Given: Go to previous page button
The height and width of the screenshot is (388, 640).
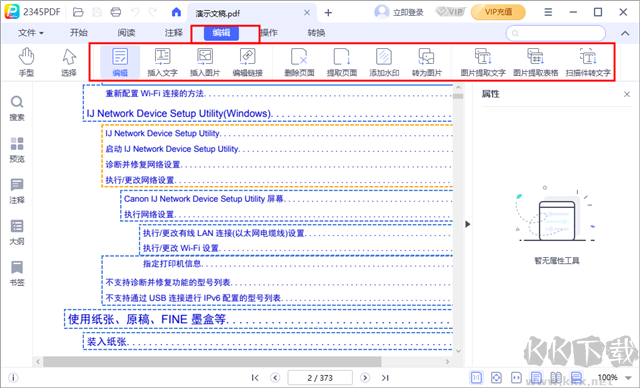Looking at the screenshot, I should click(276, 378).
